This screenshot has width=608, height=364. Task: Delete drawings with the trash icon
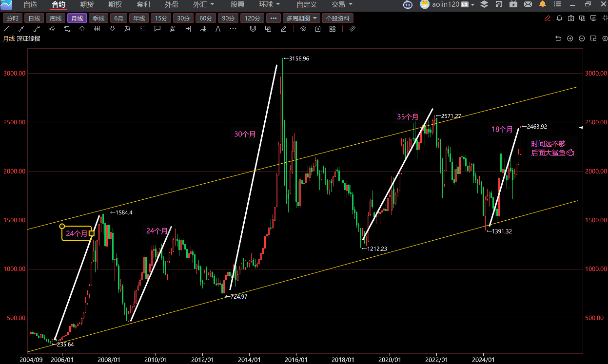click(318, 29)
